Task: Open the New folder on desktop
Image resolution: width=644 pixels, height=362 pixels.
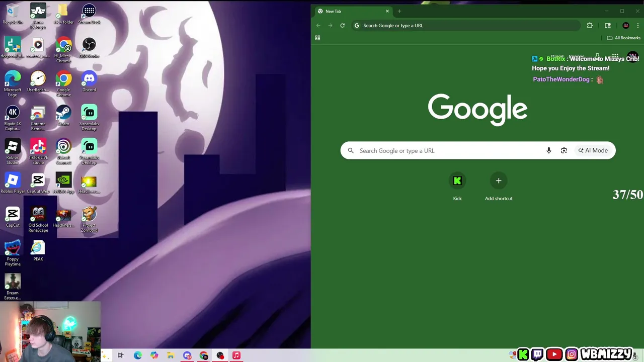Action: coord(63,14)
